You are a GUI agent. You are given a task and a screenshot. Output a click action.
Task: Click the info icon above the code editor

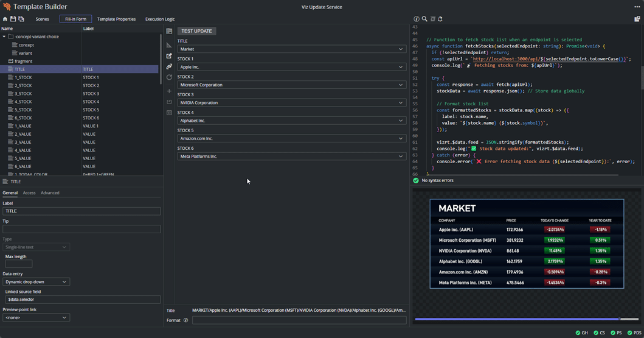click(x=417, y=19)
